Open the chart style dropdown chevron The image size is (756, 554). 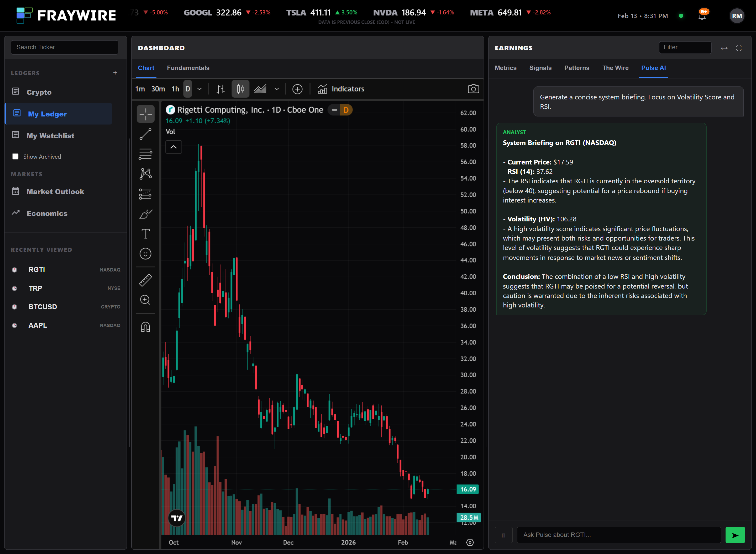pos(276,89)
